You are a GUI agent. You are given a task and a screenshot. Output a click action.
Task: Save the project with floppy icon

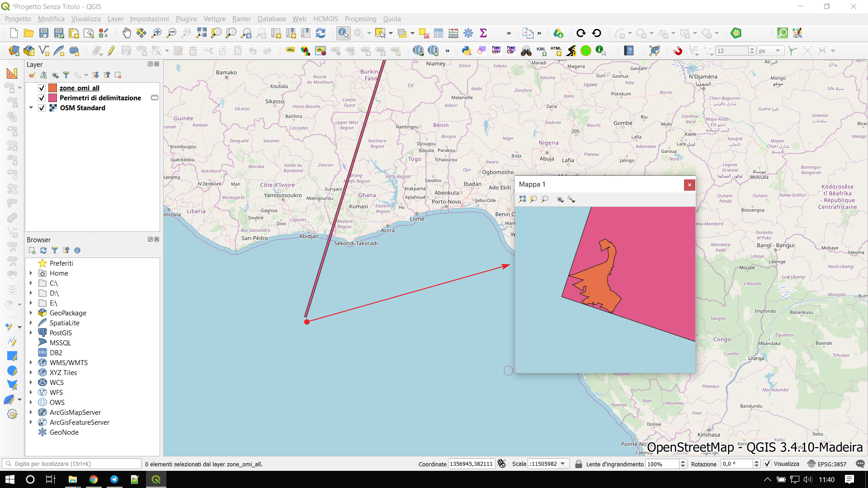44,33
